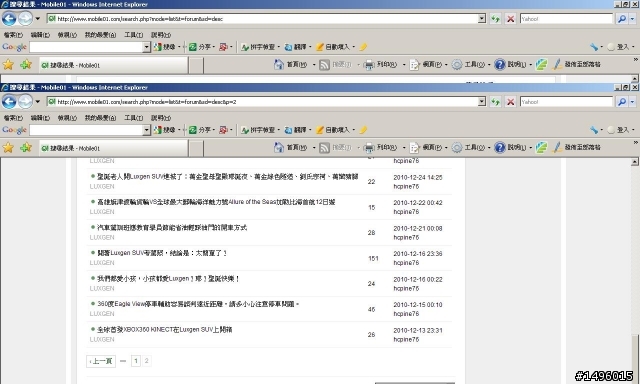The height and width of the screenshot is (384, 640).
Task: Expand Home button dropdown arrow in front window
Action: click(x=314, y=147)
